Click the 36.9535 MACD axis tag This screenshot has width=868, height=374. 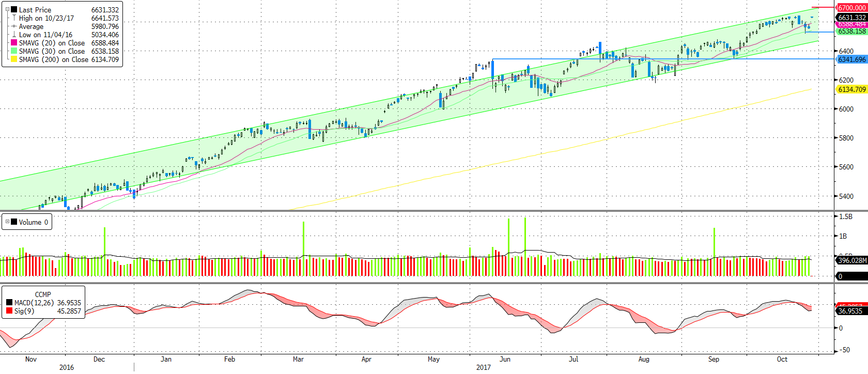pos(851,310)
